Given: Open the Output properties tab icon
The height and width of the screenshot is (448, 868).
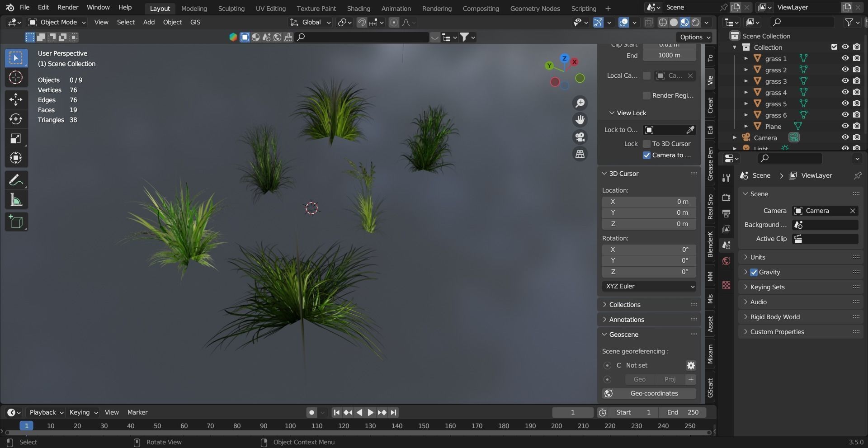Looking at the screenshot, I should (x=726, y=213).
